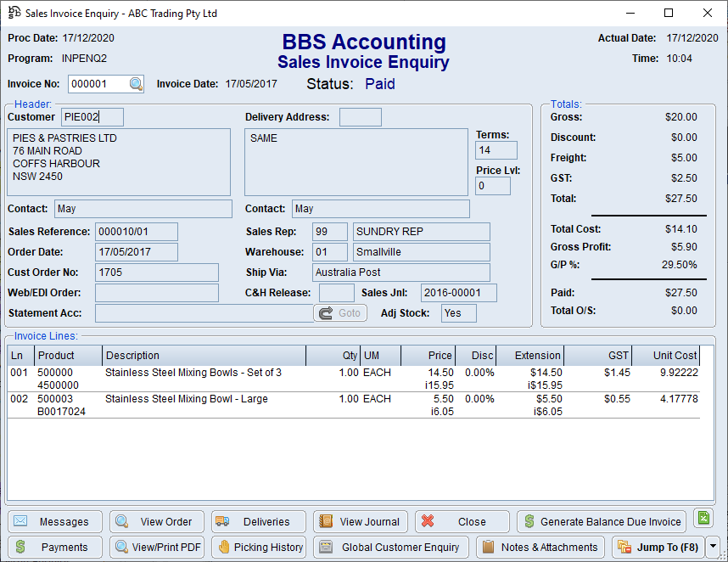This screenshot has height=562, width=728.
Task: Click Generate Balance Due Invoice
Action: pyautogui.click(x=601, y=521)
